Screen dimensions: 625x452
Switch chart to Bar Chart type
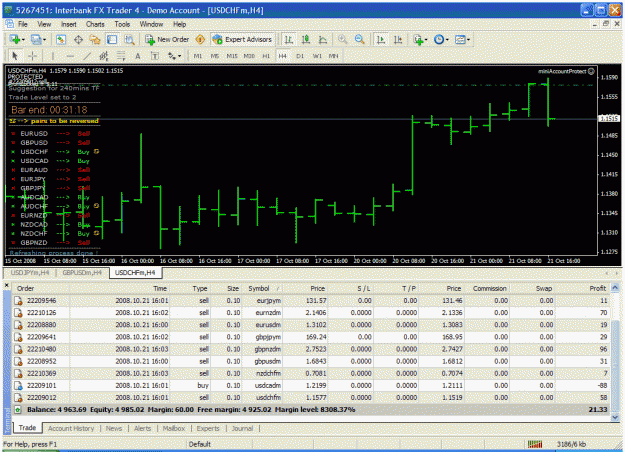pyautogui.click(x=289, y=39)
